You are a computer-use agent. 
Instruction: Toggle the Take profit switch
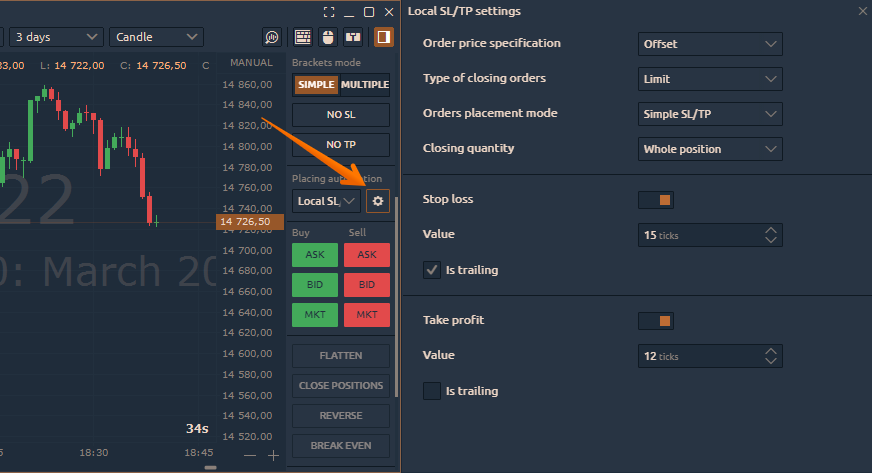coord(656,321)
